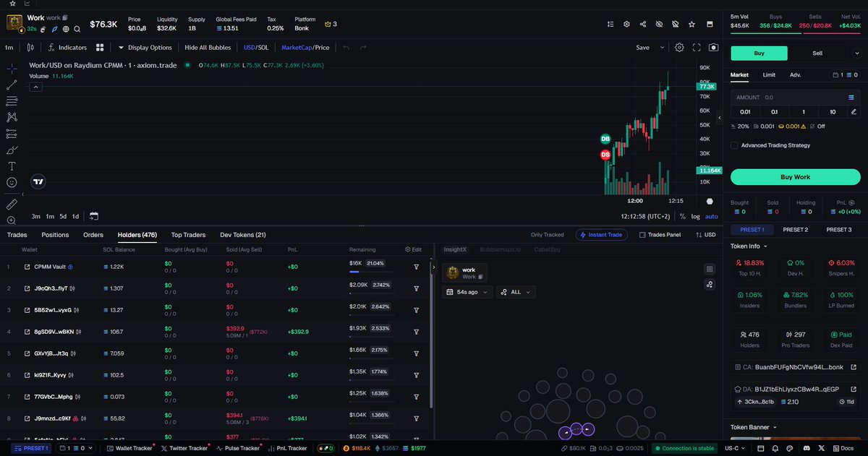
Task: Open the Fibonacci retracement tool
Action: (12, 101)
